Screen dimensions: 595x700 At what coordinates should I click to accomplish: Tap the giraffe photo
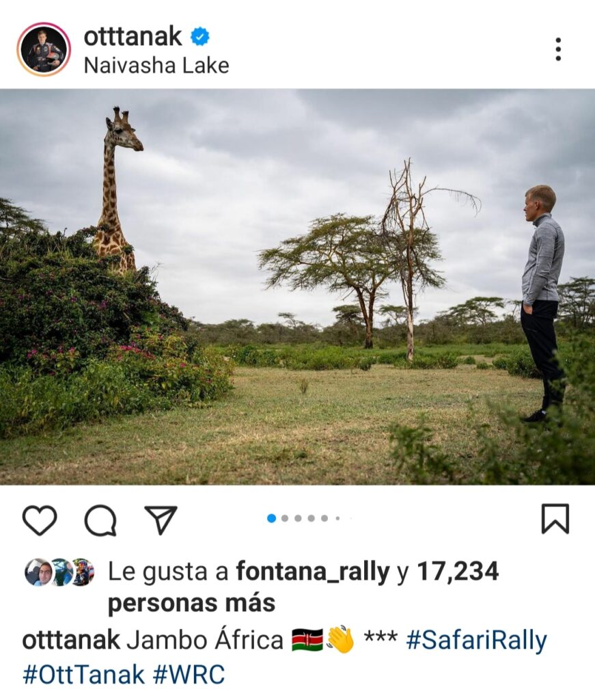click(x=298, y=287)
